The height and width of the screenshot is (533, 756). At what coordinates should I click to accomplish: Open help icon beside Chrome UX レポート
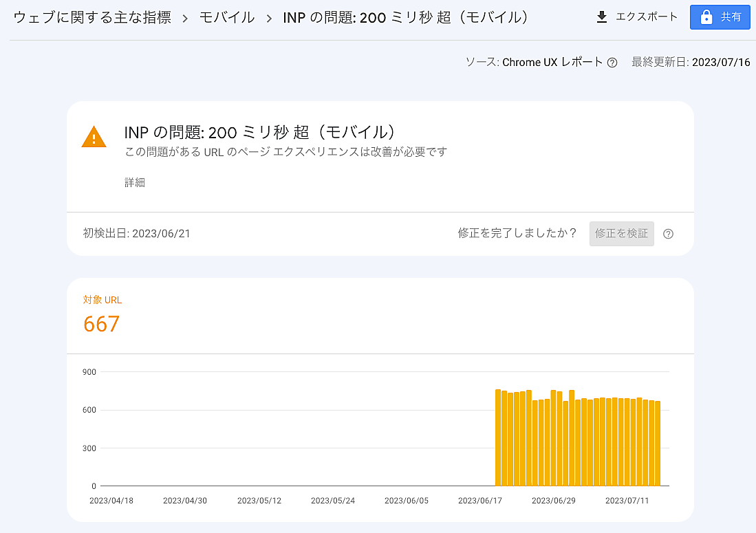coord(612,63)
